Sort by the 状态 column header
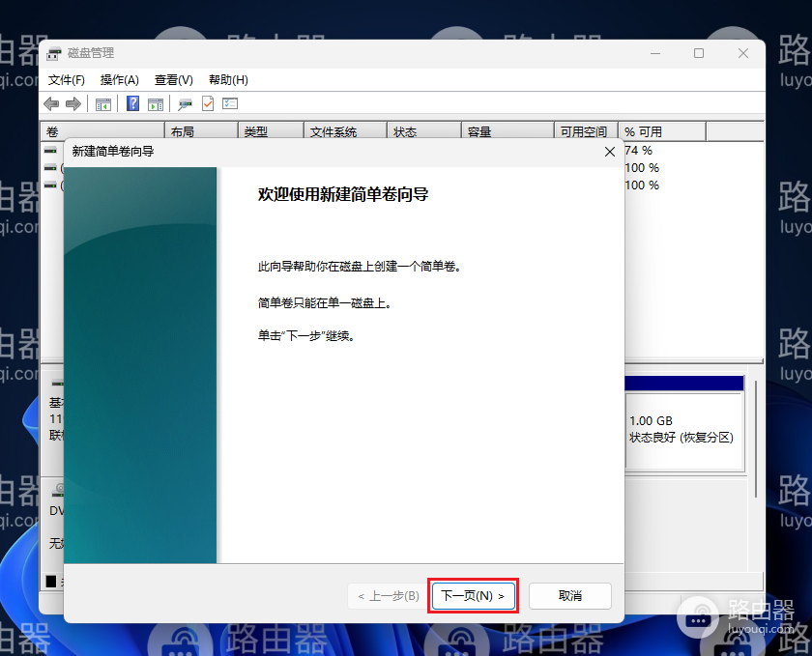The image size is (812, 656). (424, 132)
